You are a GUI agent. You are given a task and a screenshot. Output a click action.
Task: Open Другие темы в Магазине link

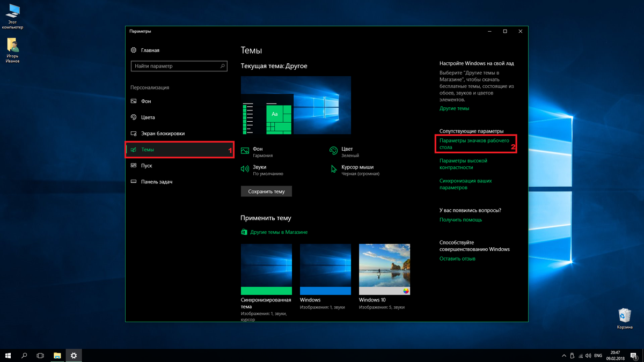tap(274, 232)
